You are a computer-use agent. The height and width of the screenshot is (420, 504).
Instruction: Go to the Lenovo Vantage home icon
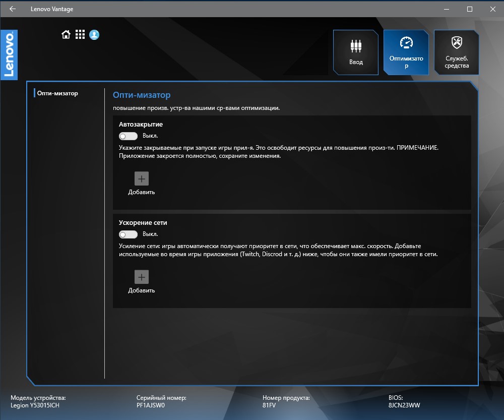pyautogui.click(x=66, y=34)
